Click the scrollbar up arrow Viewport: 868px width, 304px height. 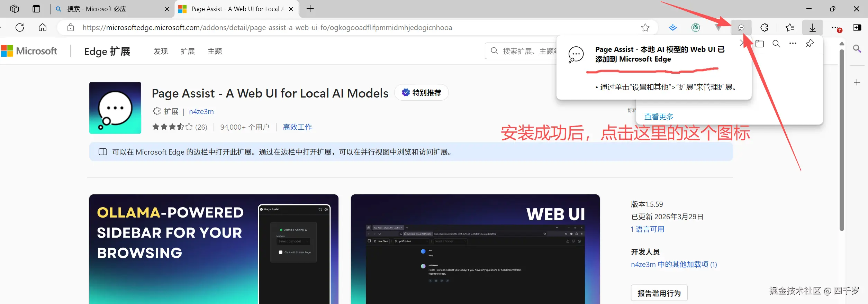[842, 44]
